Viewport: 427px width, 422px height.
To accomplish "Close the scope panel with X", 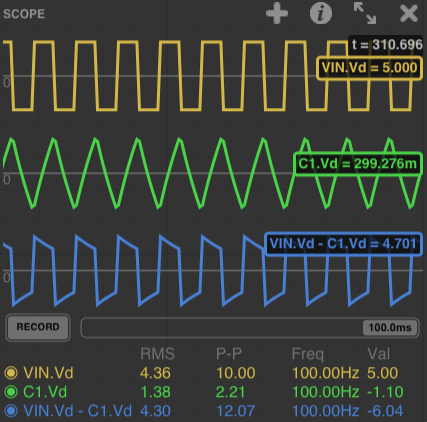I will pos(409,14).
